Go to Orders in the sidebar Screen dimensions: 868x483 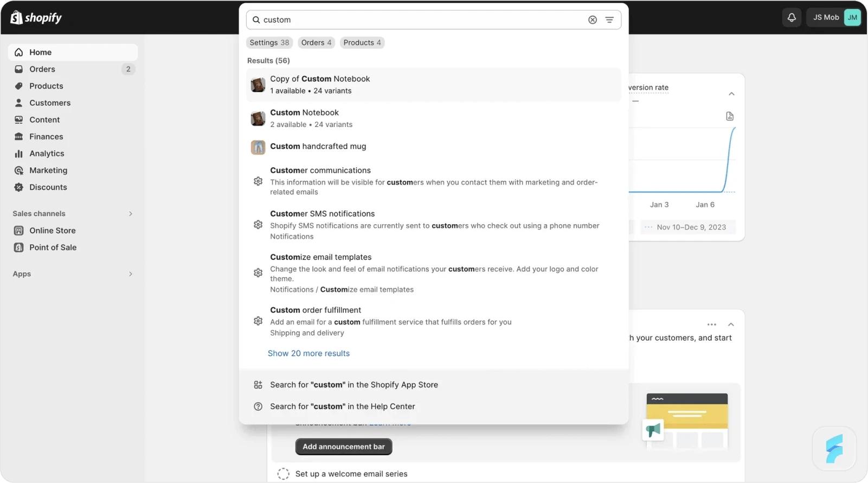pyautogui.click(x=73, y=69)
